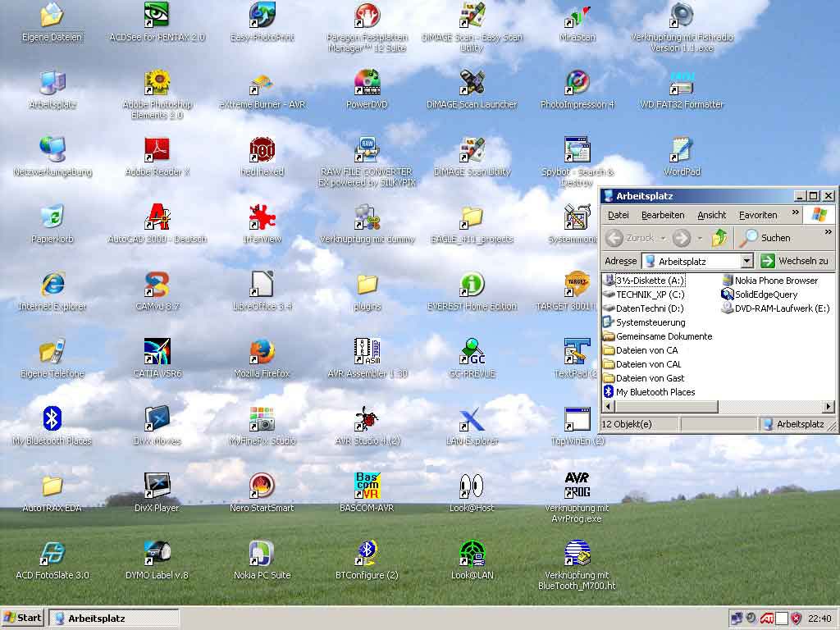This screenshot has width=840, height=630.
Task: Select DatenTechni (D:) drive
Action: coord(643,308)
